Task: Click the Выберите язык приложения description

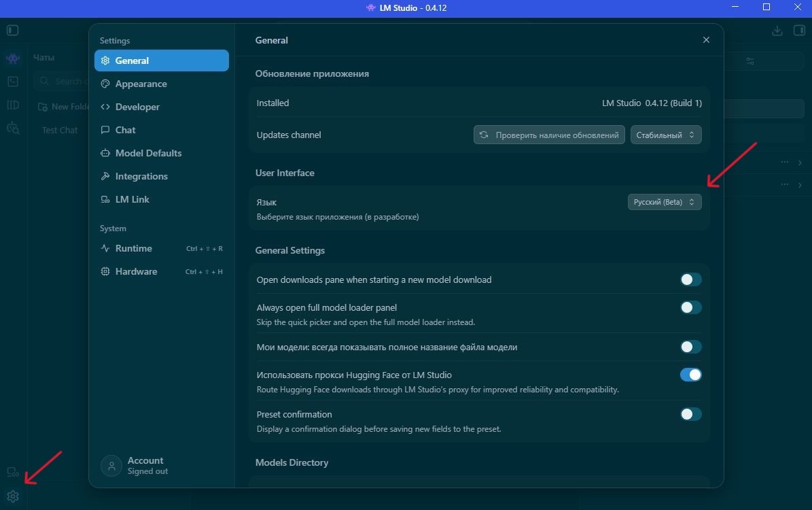Action: (x=338, y=217)
